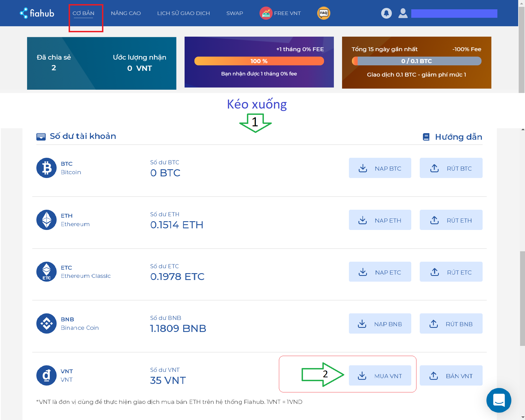Screen dimensions: 525x420
Task: Open the CƠ BẢN tab
Action: 83,13
